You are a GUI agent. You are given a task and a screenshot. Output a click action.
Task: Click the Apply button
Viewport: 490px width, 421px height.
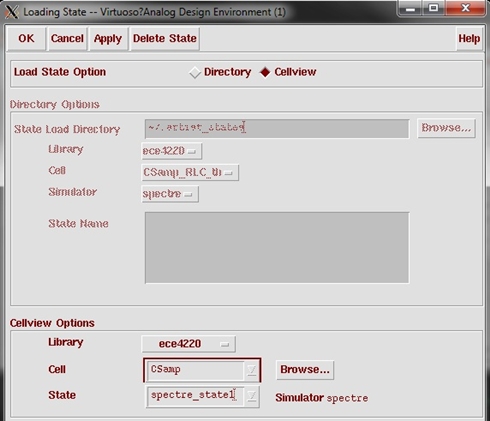click(x=108, y=39)
